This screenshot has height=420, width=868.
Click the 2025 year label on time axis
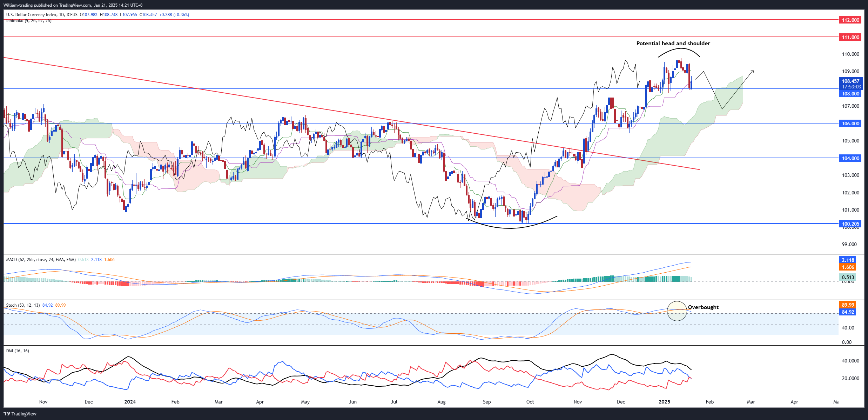664,402
